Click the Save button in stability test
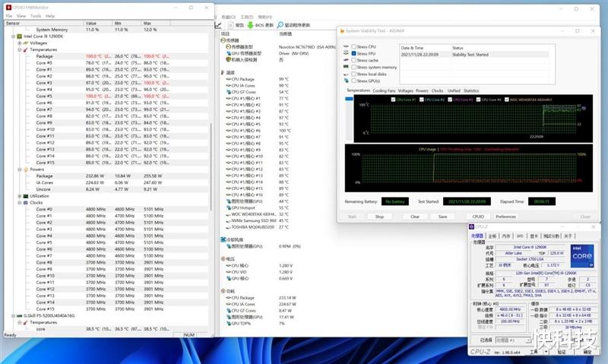The width and height of the screenshot is (608, 364). [443, 217]
